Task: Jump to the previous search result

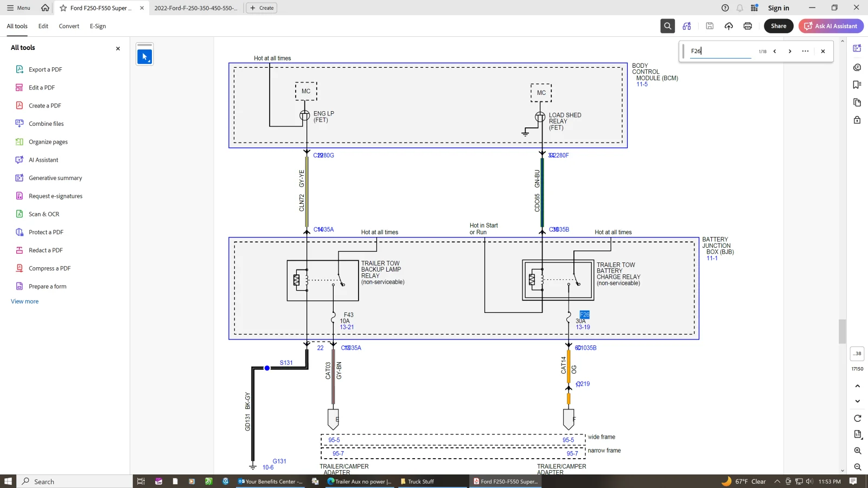Action: 775,52
